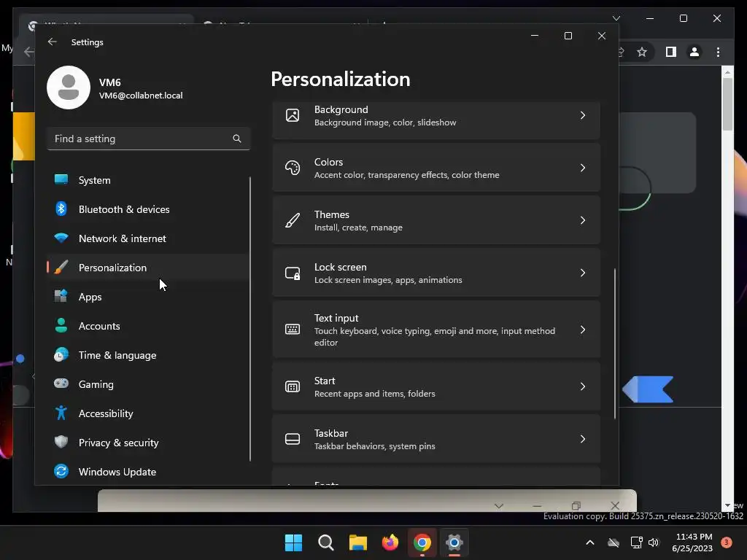Screen dimensions: 747x560
Task: Expand the Themes settings chevron
Action: [x=583, y=220]
